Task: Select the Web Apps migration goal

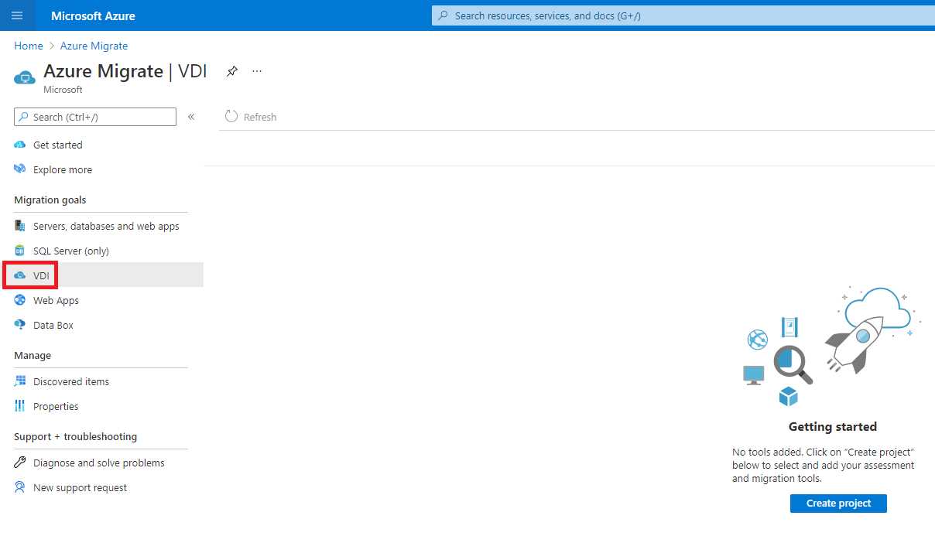Action: click(x=54, y=300)
